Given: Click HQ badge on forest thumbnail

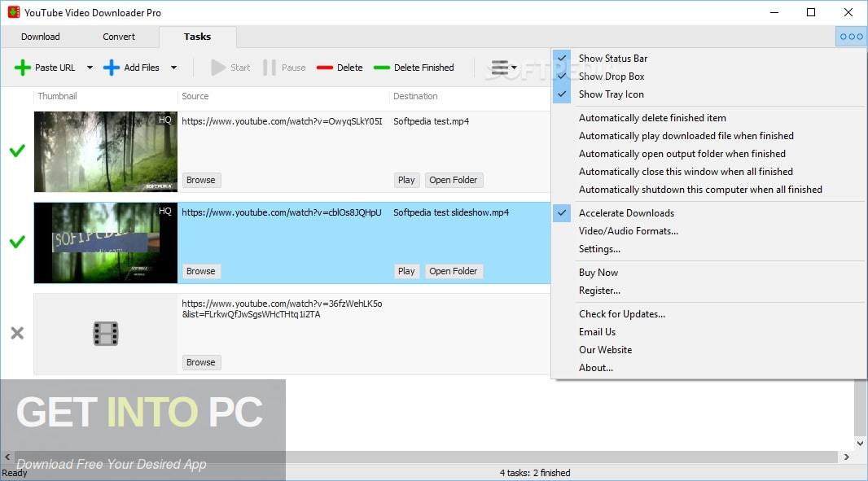Looking at the screenshot, I should coord(165,120).
